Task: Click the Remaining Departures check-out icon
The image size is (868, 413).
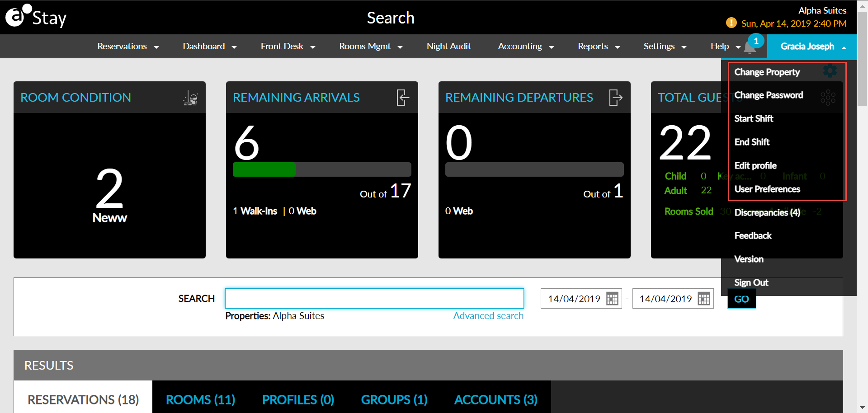Action: (x=615, y=98)
